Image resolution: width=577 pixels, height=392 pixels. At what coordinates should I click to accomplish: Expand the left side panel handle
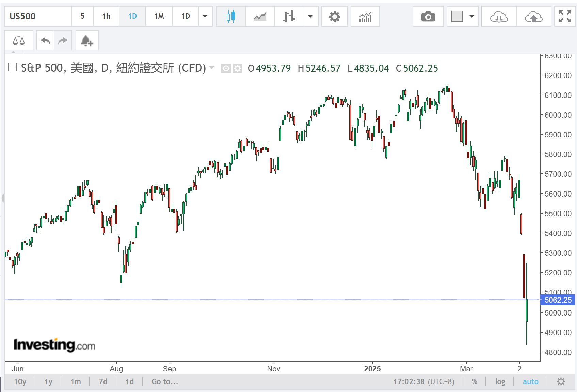click(x=2, y=198)
